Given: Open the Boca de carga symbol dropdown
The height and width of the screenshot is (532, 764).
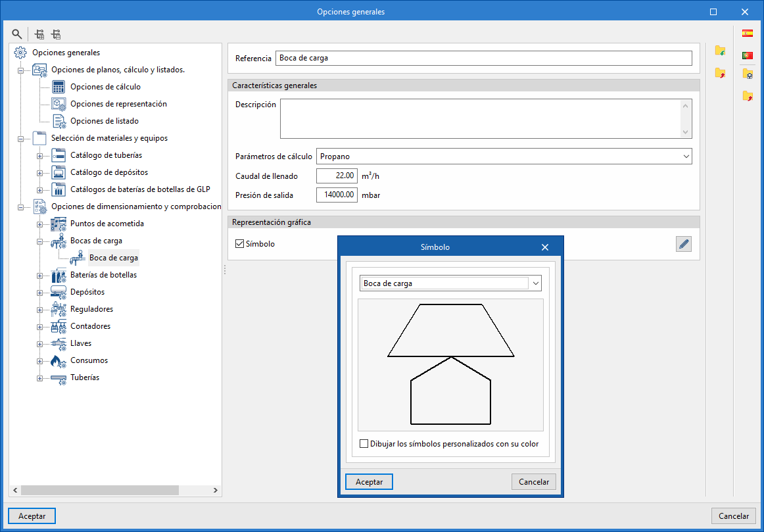Looking at the screenshot, I should point(535,283).
